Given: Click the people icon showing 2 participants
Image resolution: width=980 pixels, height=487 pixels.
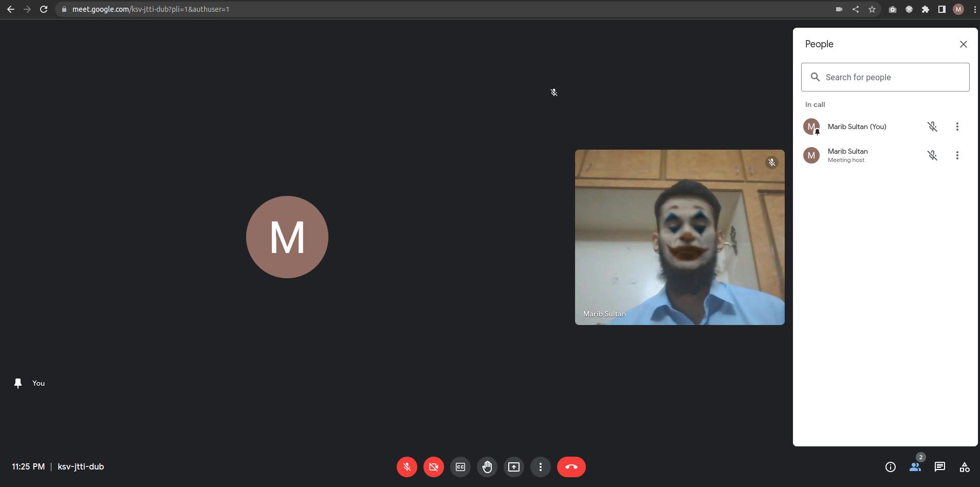Looking at the screenshot, I should (915, 467).
